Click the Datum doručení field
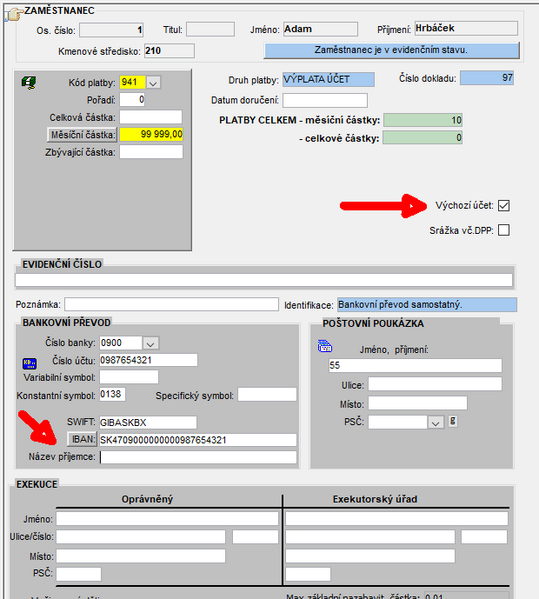Viewport: 539px width, 599px height. [x=325, y=100]
